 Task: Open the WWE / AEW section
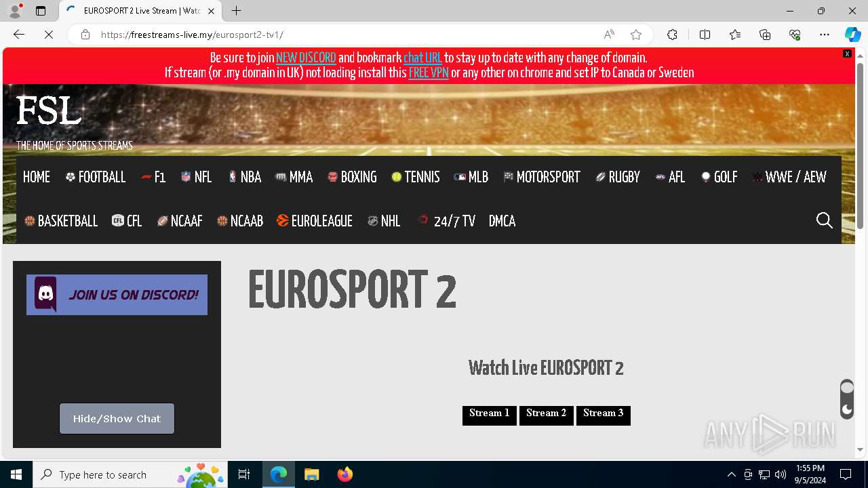(x=789, y=178)
